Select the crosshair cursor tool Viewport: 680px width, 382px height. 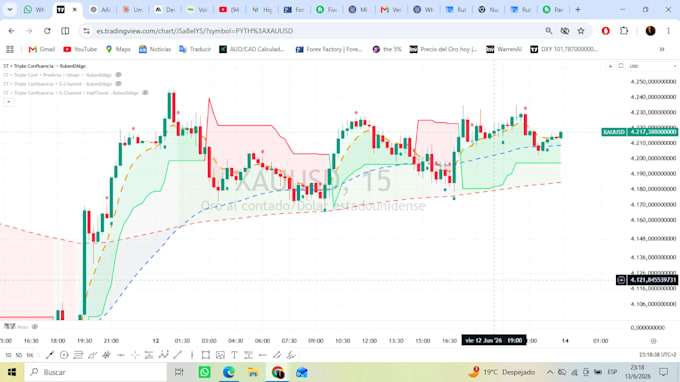pos(135,355)
